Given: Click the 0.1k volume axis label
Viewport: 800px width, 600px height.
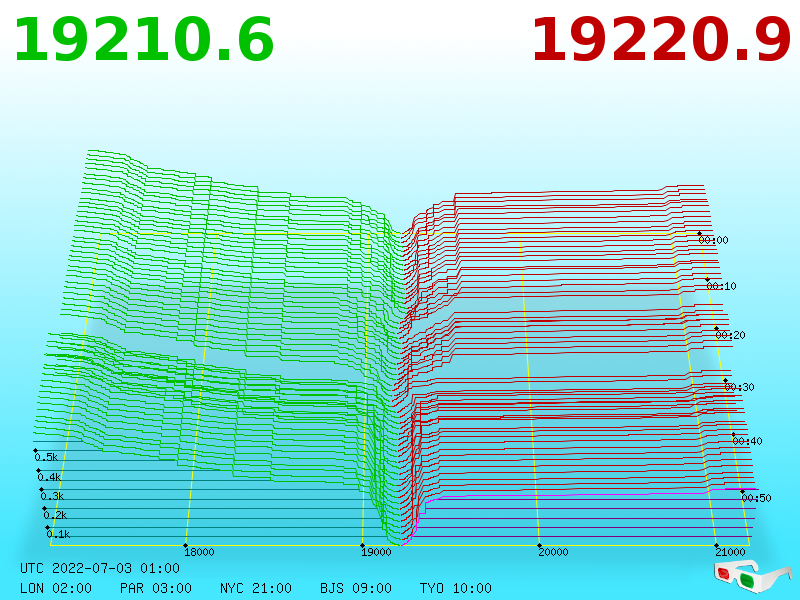Looking at the screenshot, I should tap(58, 534).
